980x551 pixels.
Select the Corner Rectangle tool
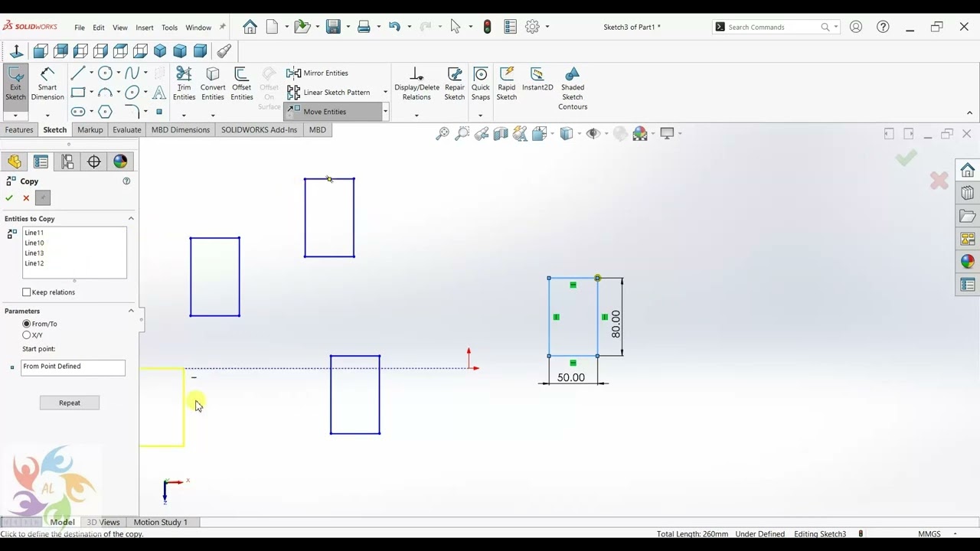(77, 93)
